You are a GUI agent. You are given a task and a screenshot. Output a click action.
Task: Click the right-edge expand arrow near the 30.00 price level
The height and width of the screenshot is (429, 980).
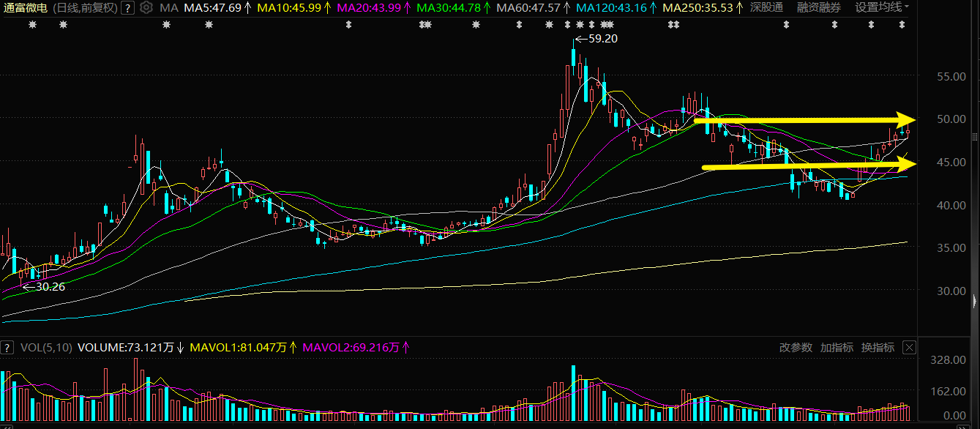[974, 301]
